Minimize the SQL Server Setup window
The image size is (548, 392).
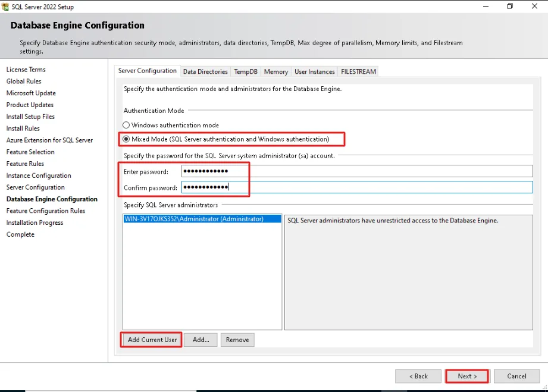tap(486, 7)
